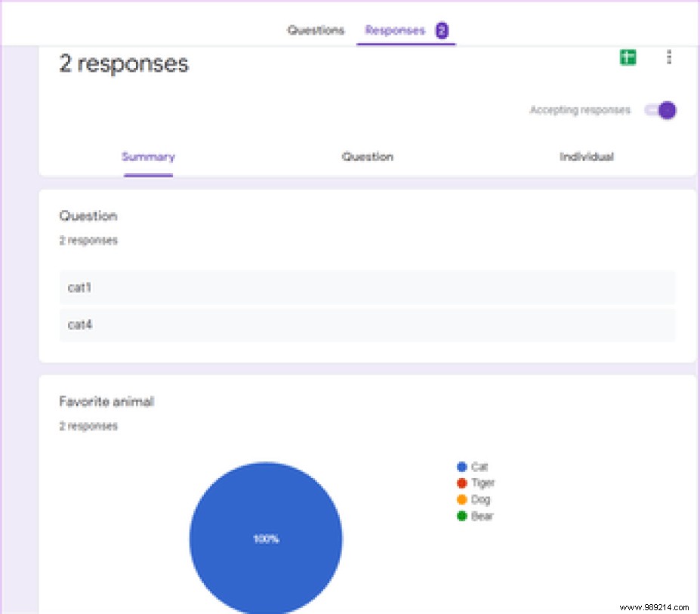Click the red Tiger legend marker
Viewport: 700px width, 614px height.
pos(461,483)
